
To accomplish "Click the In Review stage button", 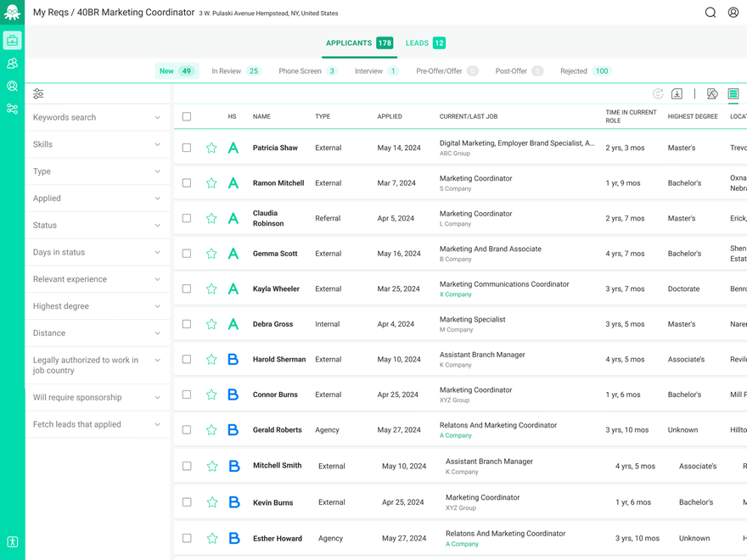I will click(x=234, y=71).
